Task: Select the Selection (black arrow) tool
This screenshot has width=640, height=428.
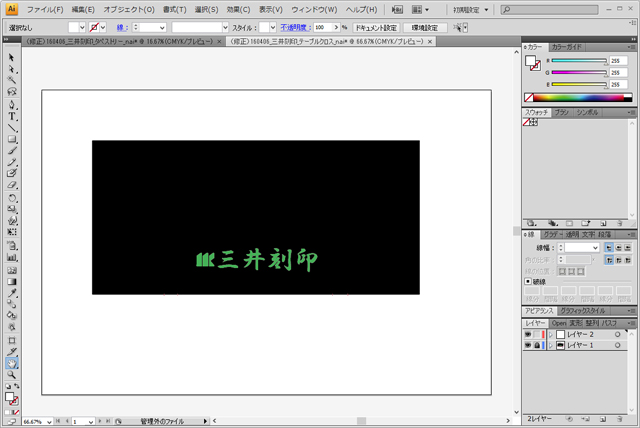Action: (x=11, y=58)
